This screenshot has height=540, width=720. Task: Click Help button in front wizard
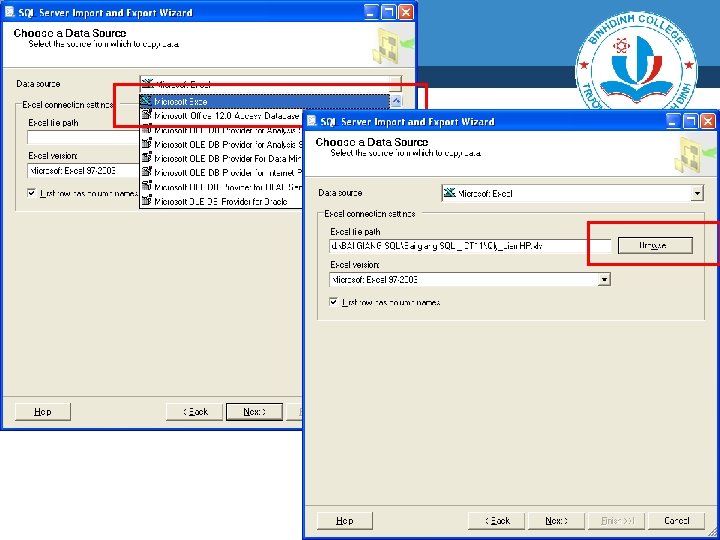tap(345, 521)
